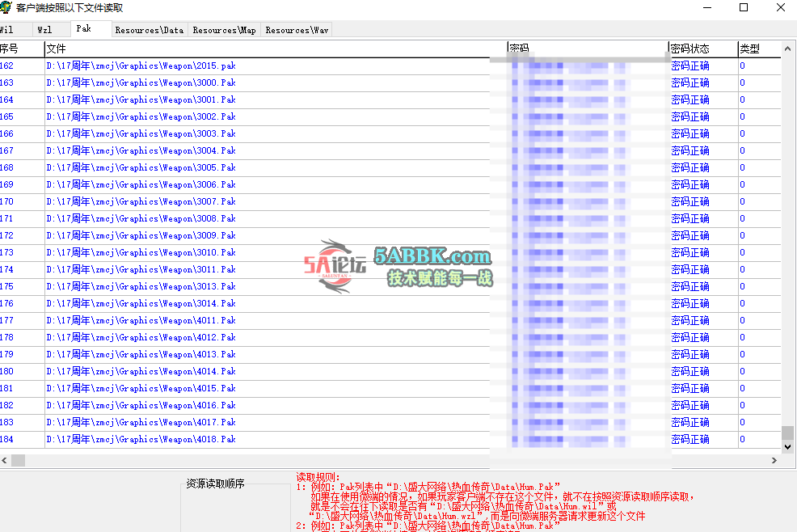
Task: Click 密码正确 status in row 178
Action: point(689,337)
